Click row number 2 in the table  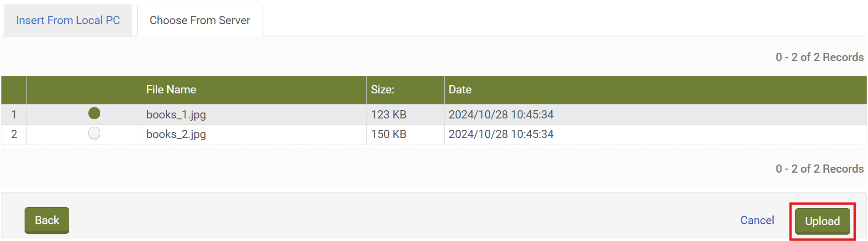point(14,134)
